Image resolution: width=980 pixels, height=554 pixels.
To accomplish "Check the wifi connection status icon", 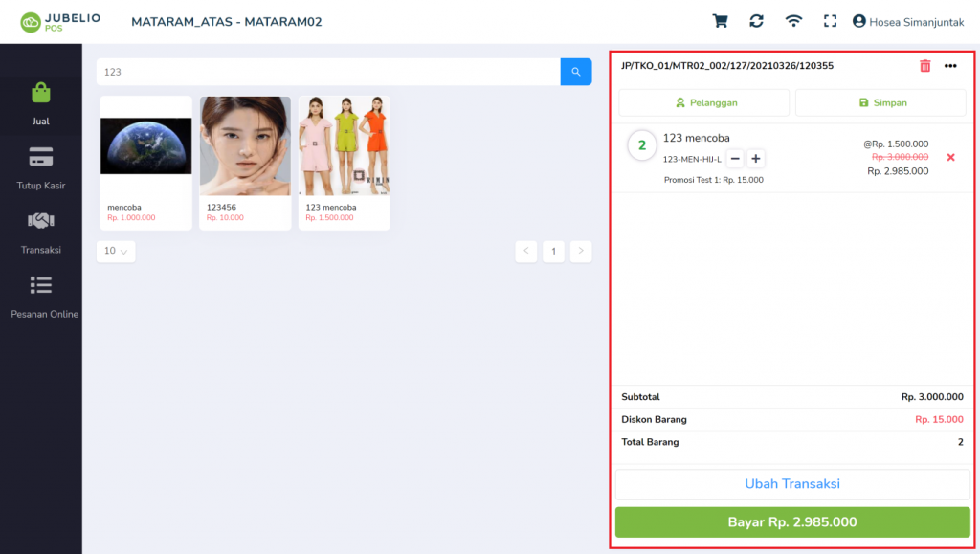I will [793, 21].
